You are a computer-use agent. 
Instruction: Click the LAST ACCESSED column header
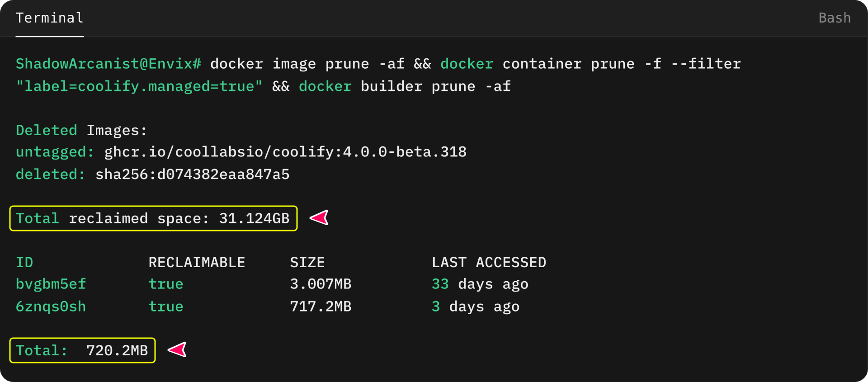click(489, 263)
